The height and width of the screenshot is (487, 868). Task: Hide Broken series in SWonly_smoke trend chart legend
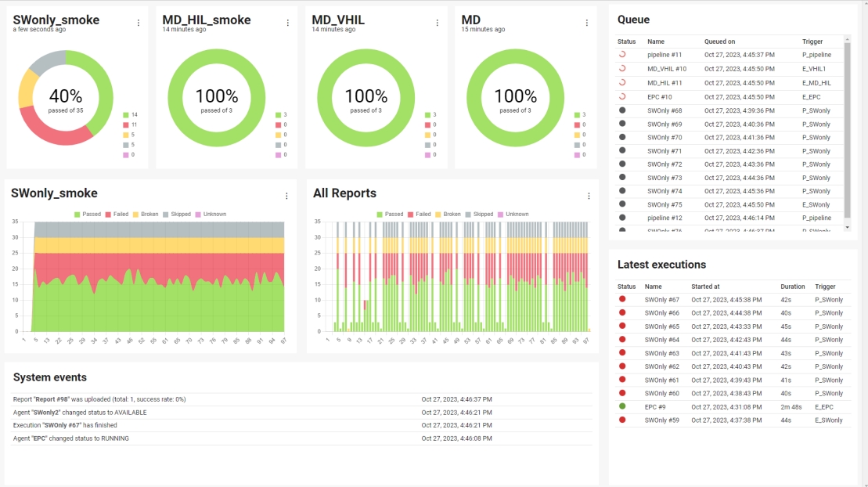[146, 215]
